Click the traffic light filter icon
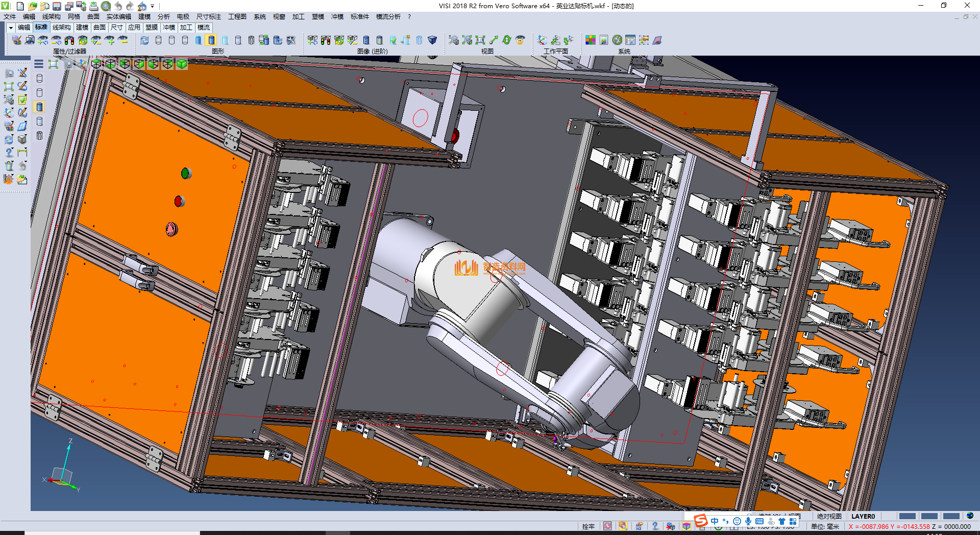 (x=69, y=40)
